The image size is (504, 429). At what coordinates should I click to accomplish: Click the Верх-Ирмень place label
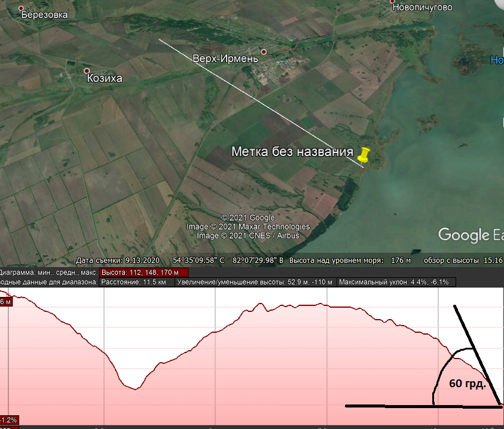[x=225, y=59]
